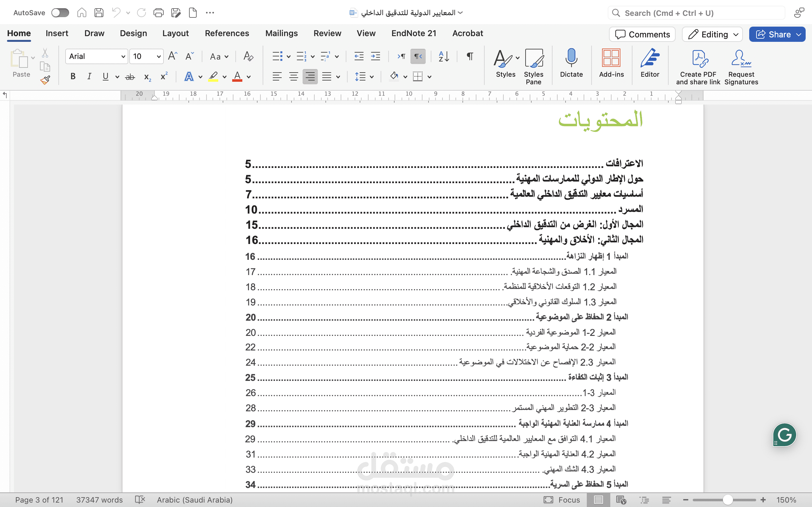Clear all formatting from selection
Image resolution: width=812 pixels, height=507 pixels.
click(249, 56)
